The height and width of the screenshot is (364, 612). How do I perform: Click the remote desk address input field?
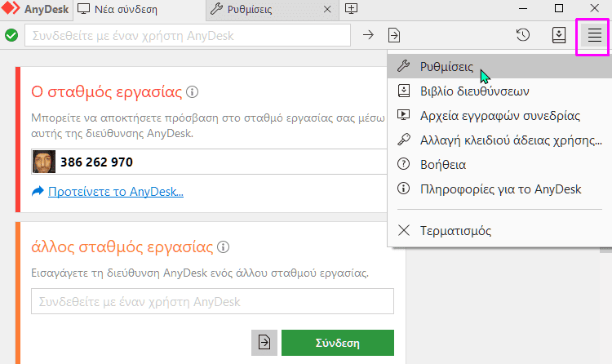point(212,301)
